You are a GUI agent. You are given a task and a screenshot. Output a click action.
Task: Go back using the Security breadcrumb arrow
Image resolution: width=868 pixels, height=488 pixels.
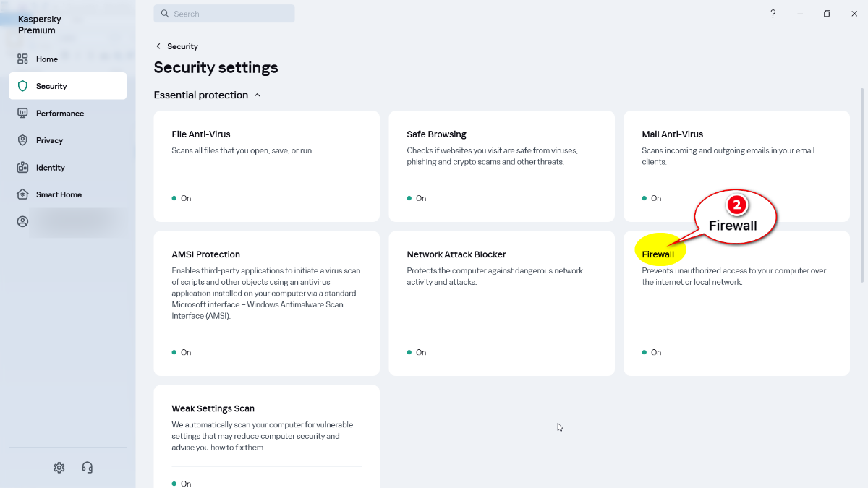coord(158,46)
